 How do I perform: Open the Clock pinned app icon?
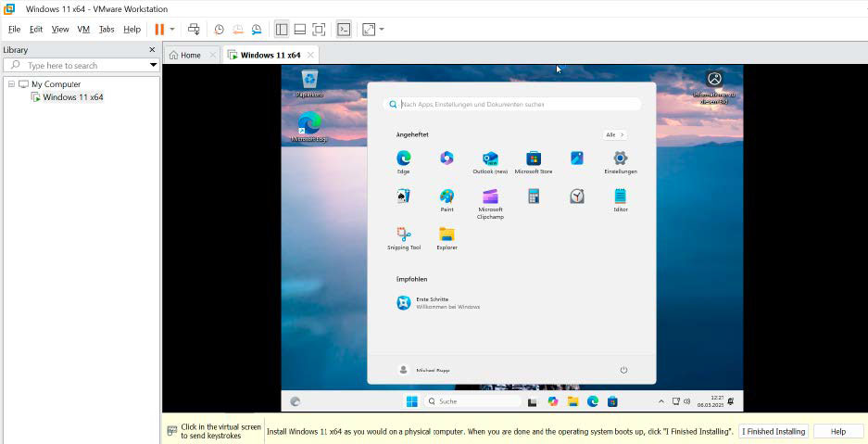click(577, 196)
